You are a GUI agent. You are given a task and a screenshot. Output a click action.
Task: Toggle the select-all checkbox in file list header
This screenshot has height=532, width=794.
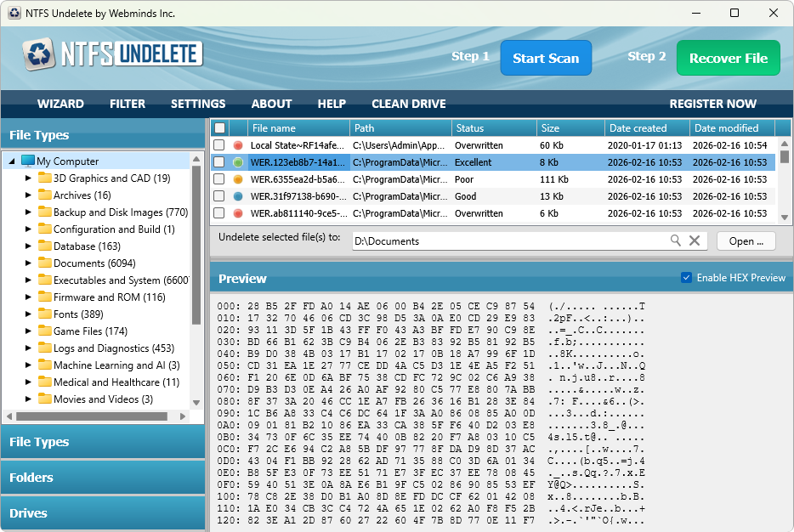tap(220, 128)
